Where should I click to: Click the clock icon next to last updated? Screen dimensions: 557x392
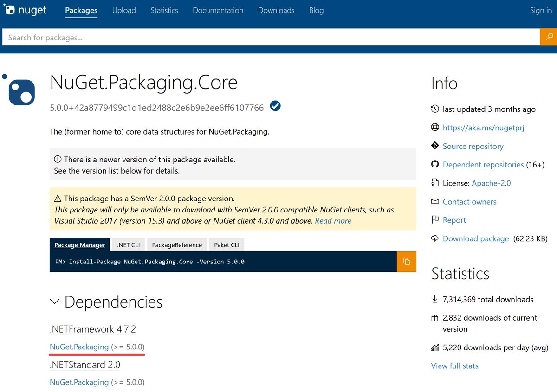435,109
